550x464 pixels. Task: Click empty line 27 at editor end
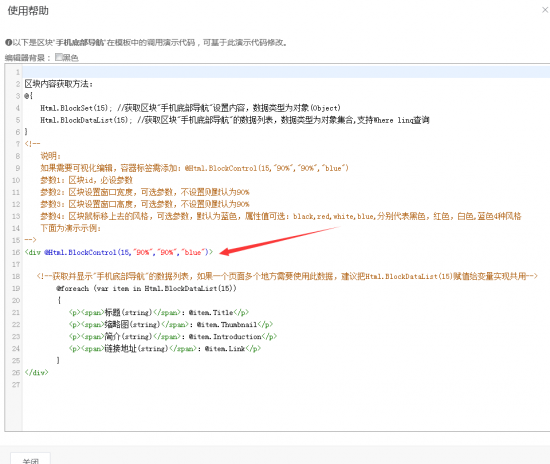coord(286,384)
